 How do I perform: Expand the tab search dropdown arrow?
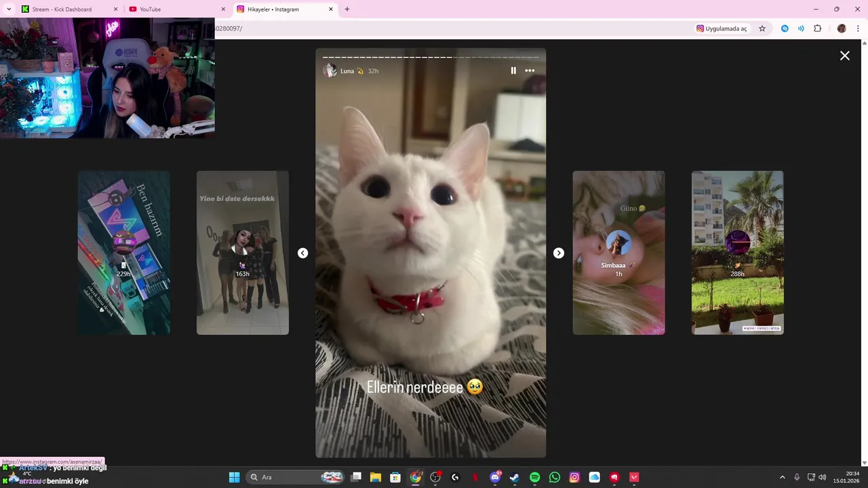click(9, 9)
